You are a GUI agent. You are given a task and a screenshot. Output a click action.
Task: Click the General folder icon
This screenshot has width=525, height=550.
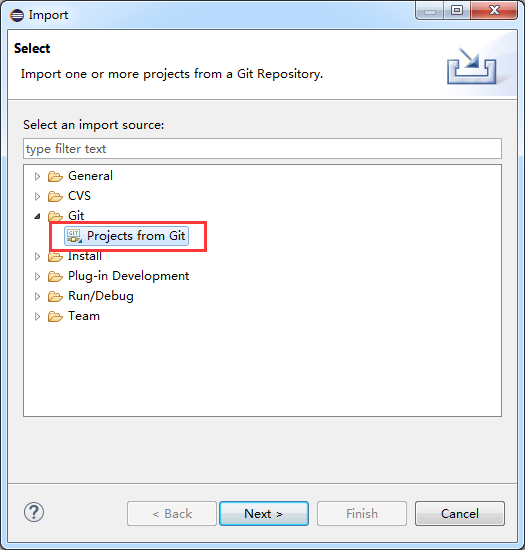click(55, 176)
